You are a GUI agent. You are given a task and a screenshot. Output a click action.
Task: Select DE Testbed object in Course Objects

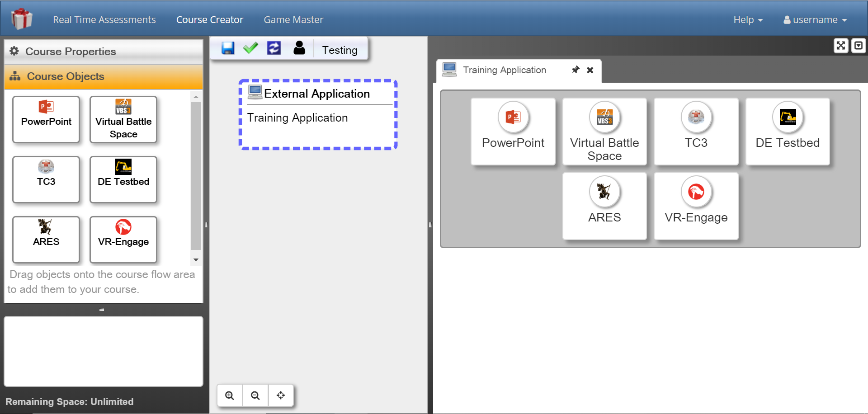123,179
